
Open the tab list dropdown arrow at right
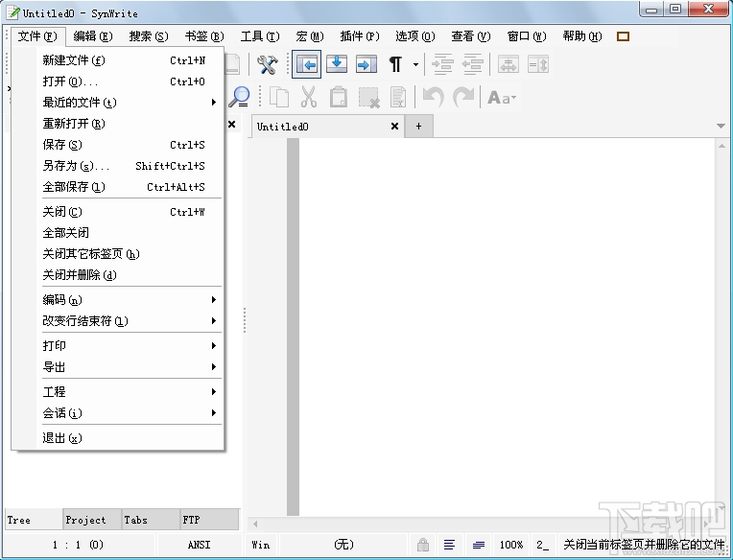[x=721, y=126]
